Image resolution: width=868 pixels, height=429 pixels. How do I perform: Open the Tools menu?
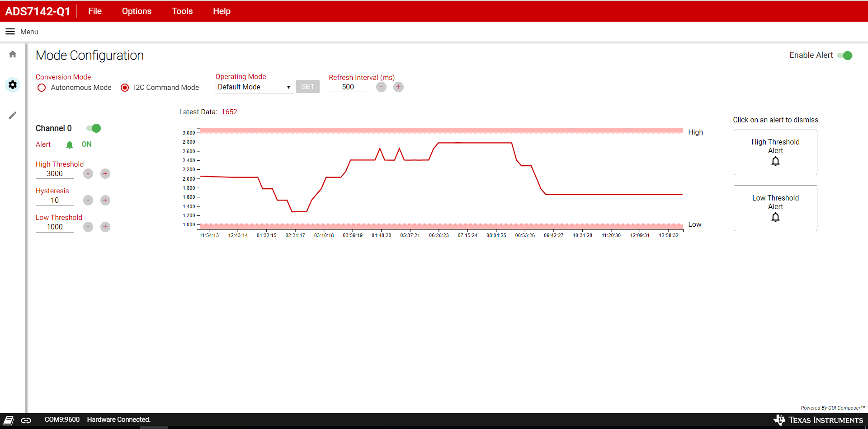point(182,11)
